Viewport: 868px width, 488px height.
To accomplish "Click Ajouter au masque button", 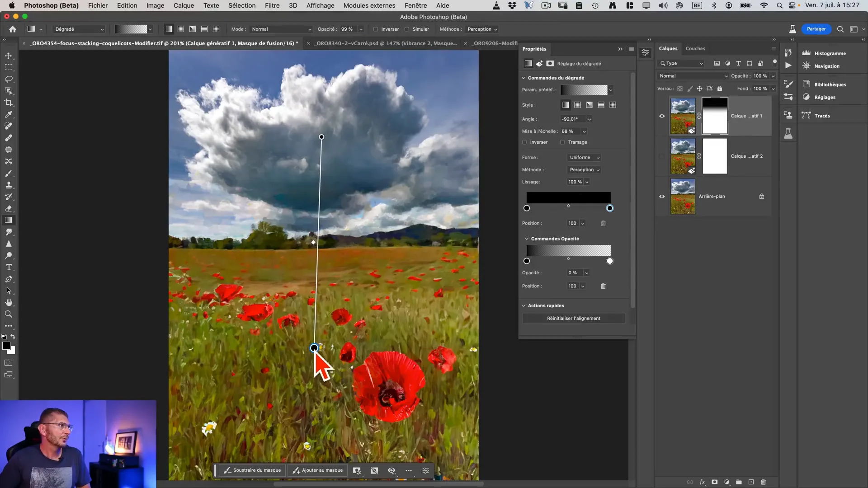I will [x=318, y=470].
